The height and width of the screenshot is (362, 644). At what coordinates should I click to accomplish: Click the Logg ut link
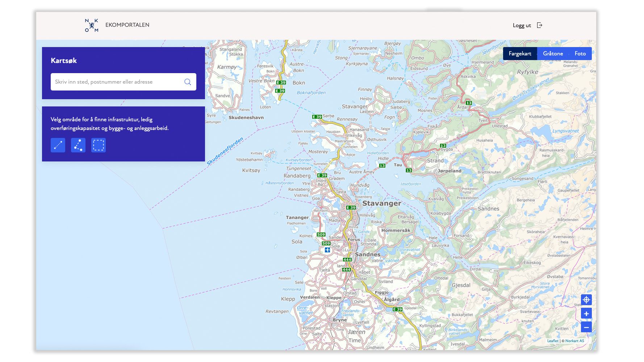tap(522, 25)
